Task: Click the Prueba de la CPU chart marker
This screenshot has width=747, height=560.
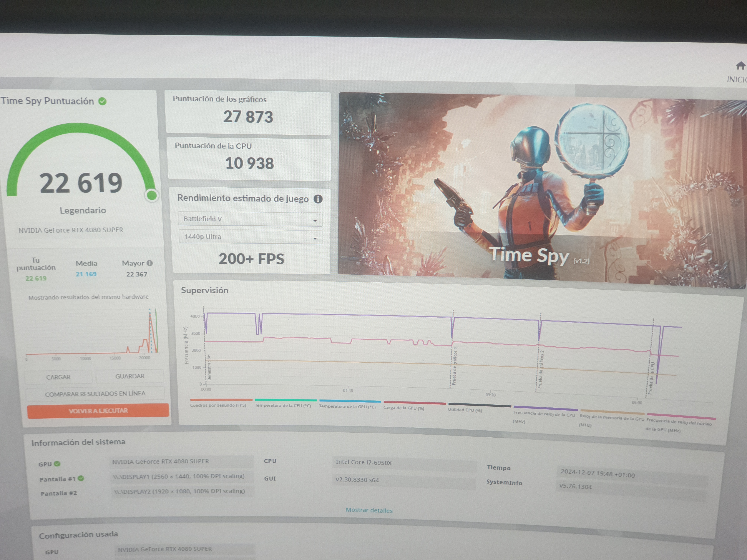Action: [651, 378]
